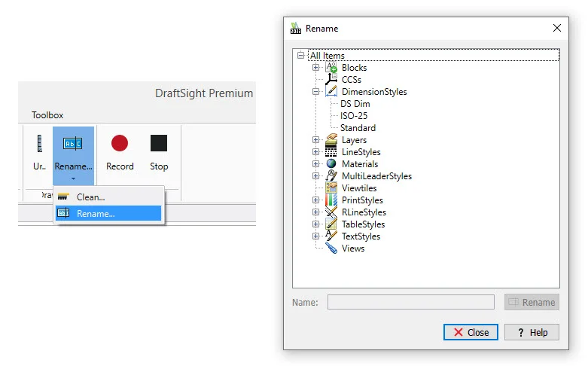Image resolution: width=588 pixels, height=366 pixels.
Task: Choose Clean... from the dropdown menu
Action: click(x=90, y=197)
